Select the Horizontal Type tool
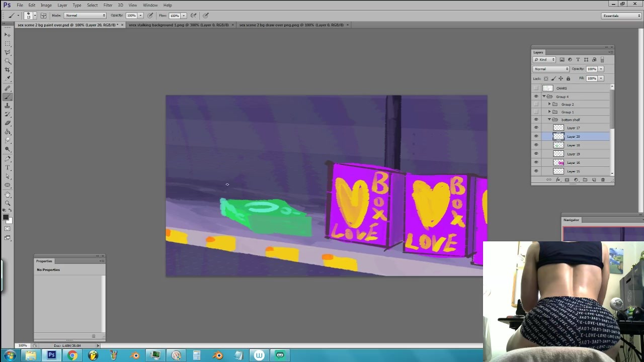This screenshot has width=644, height=362. 8,167
